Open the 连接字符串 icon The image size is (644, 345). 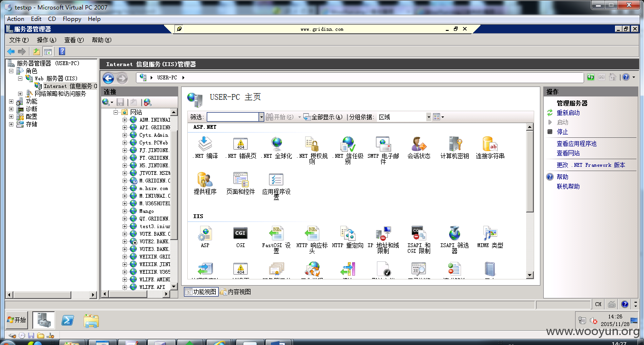click(x=490, y=144)
